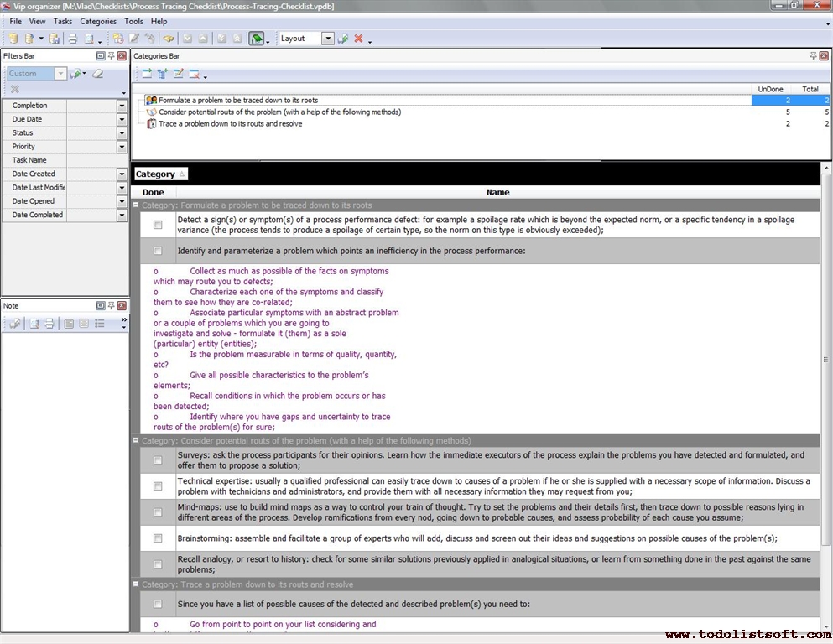Click the red X delete layout icon

(x=358, y=39)
